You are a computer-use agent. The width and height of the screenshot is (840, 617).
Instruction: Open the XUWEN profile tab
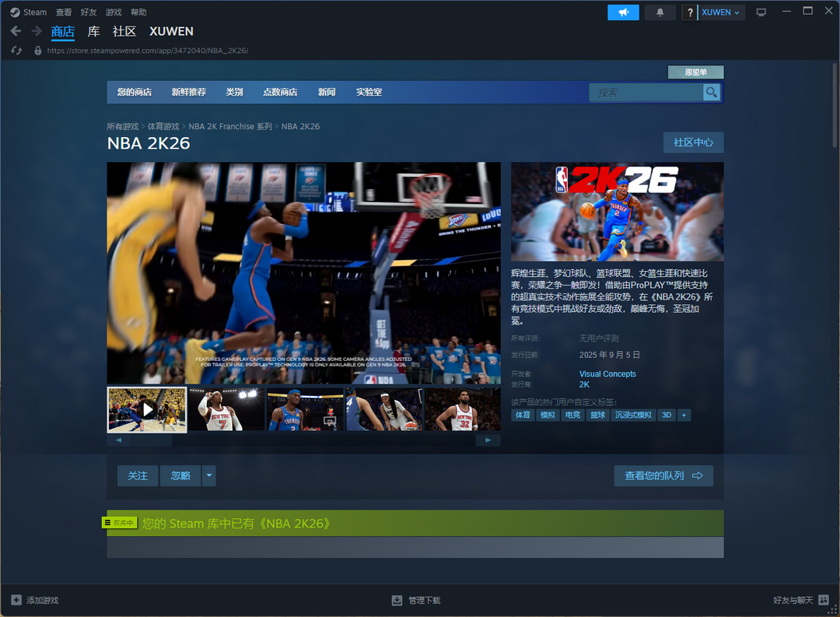pyautogui.click(x=171, y=31)
